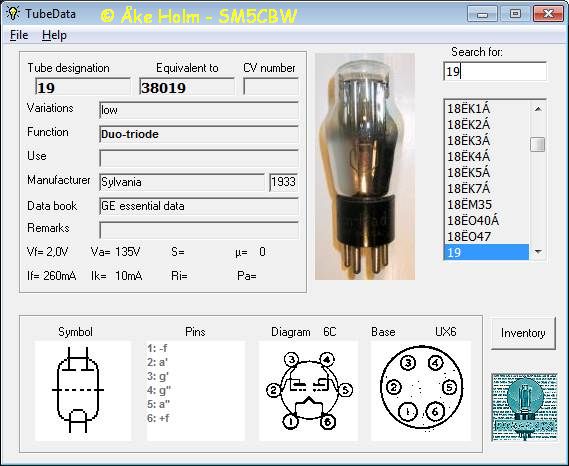This screenshot has width=569, height=466.
Task: Click the Manufacturer field showing Sylvania
Action: 182,182
